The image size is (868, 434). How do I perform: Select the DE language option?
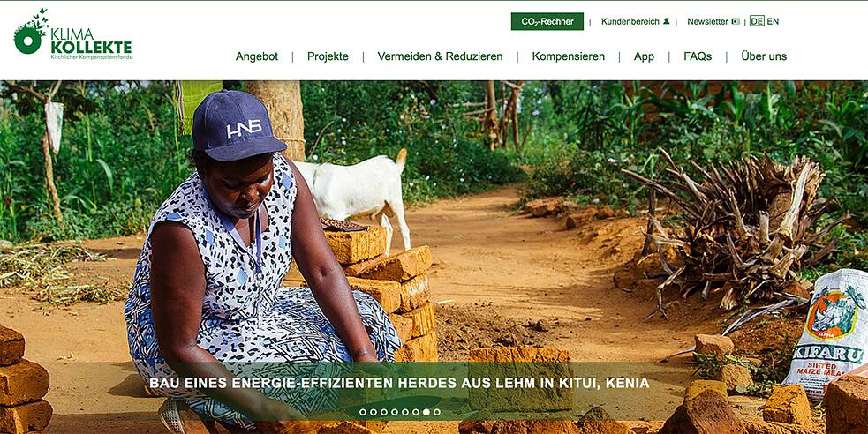pos(757,21)
